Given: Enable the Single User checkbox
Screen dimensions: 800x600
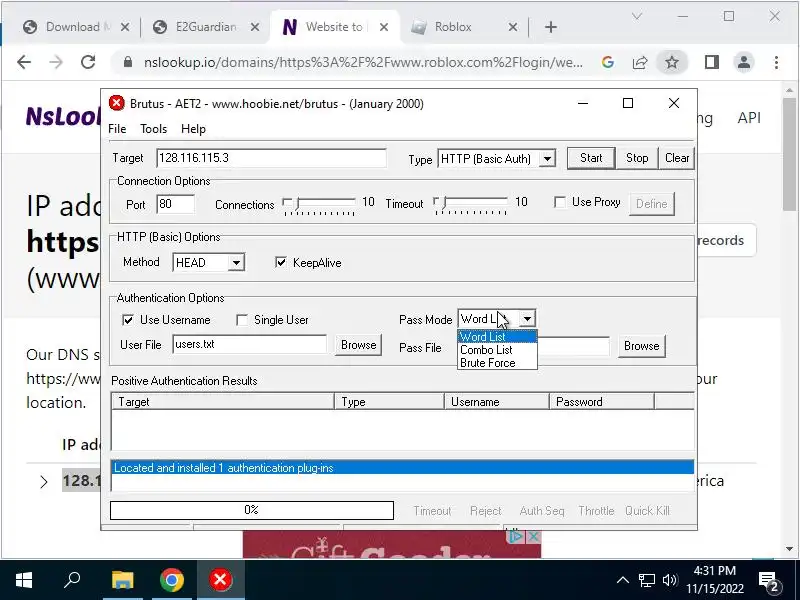Looking at the screenshot, I should coord(242,320).
